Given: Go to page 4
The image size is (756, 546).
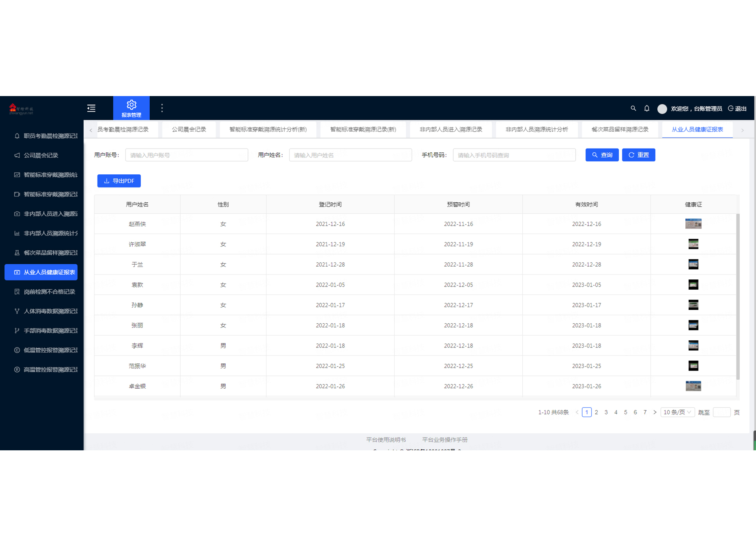Looking at the screenshot, I should pos(616,412).
